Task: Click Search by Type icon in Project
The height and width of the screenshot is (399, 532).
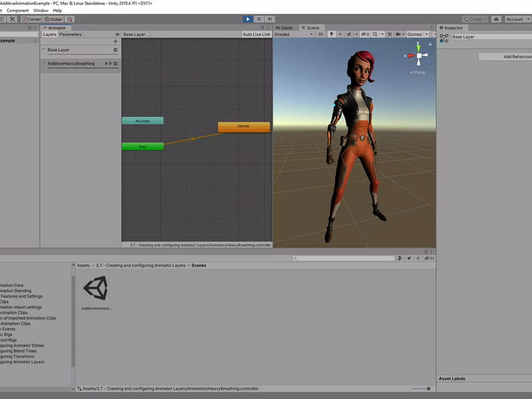Action: (400, 259)
